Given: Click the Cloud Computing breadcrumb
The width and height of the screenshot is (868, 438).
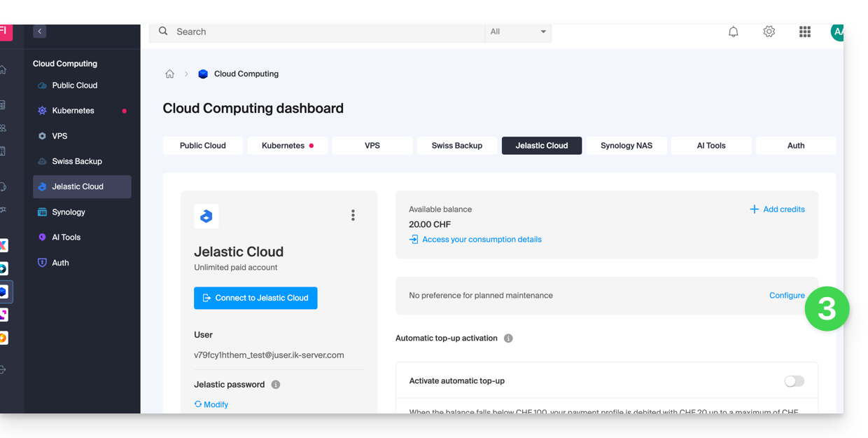Looking at the screenshot, I should point(246,74).
